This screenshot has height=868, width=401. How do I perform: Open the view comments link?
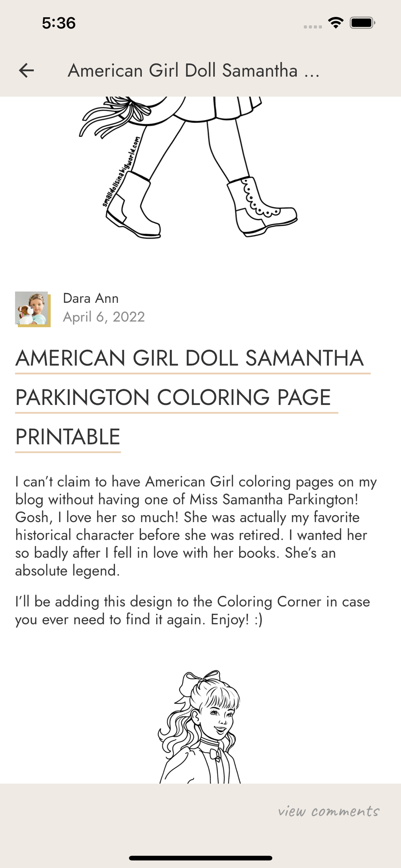point(329,811)
